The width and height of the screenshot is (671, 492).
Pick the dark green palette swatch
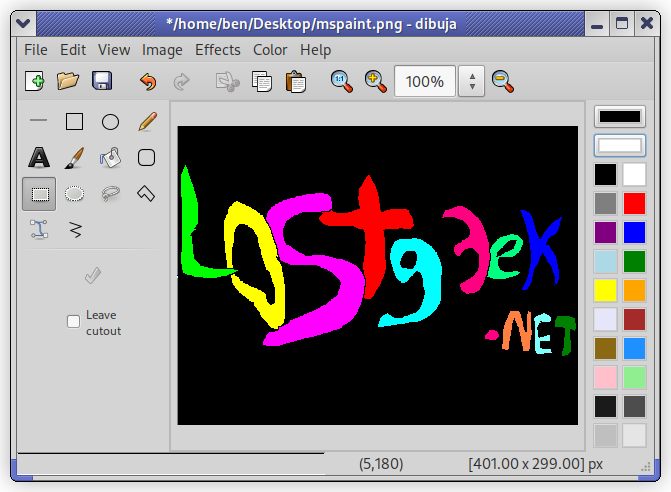pyautogui.click(x=634, y=261)
